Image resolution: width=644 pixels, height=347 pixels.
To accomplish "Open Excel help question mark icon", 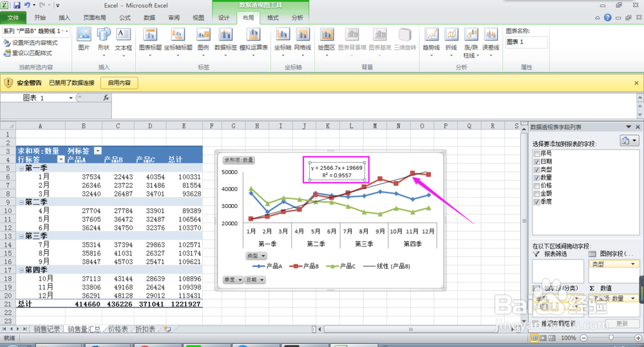I will point(607,17).
